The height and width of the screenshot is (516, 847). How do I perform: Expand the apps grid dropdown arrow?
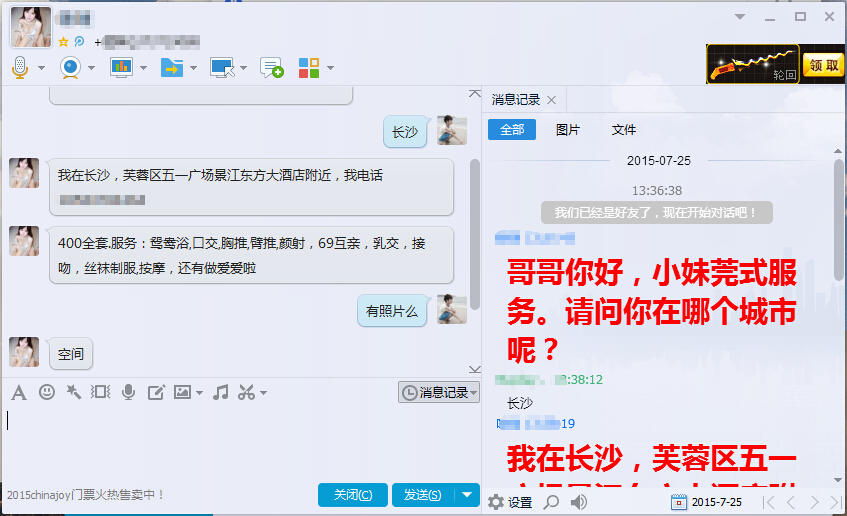[x=330, y=68]
